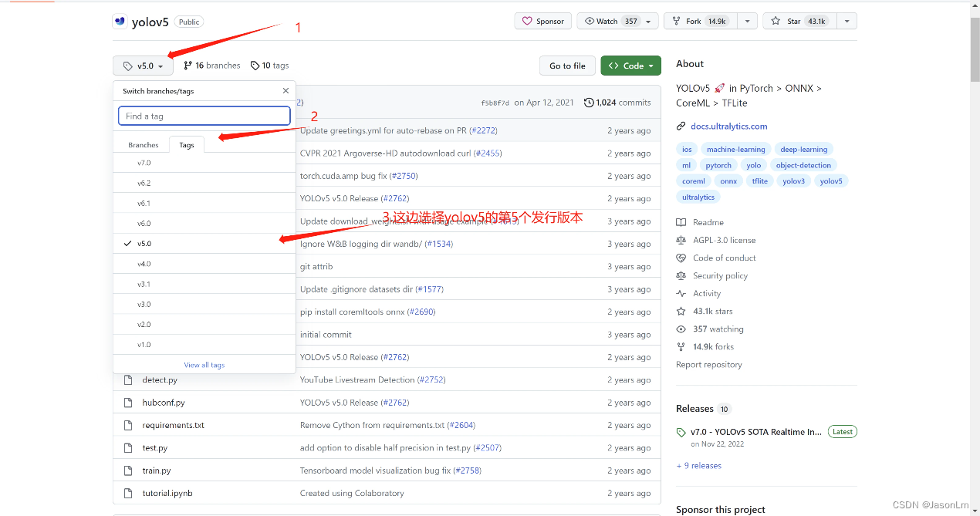Click the machine-learning topic tag
Image resolution: width=980 pixels, height=516 pixels.
click(x=736, y=150)
